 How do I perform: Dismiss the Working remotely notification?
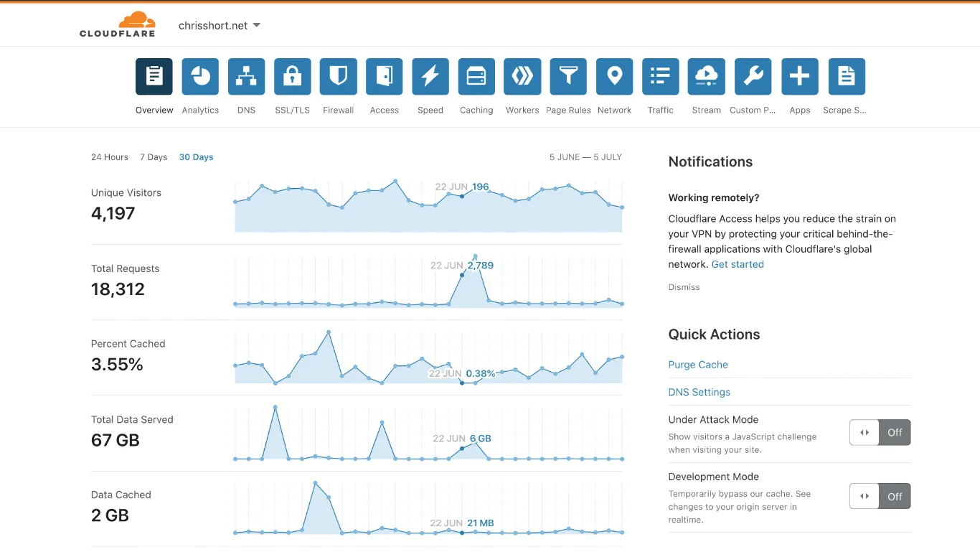(x=684, y=287)
